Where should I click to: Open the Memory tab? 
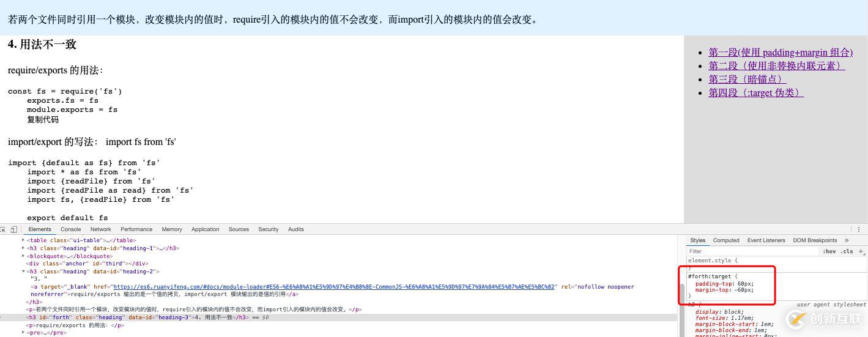coord(172,229)
